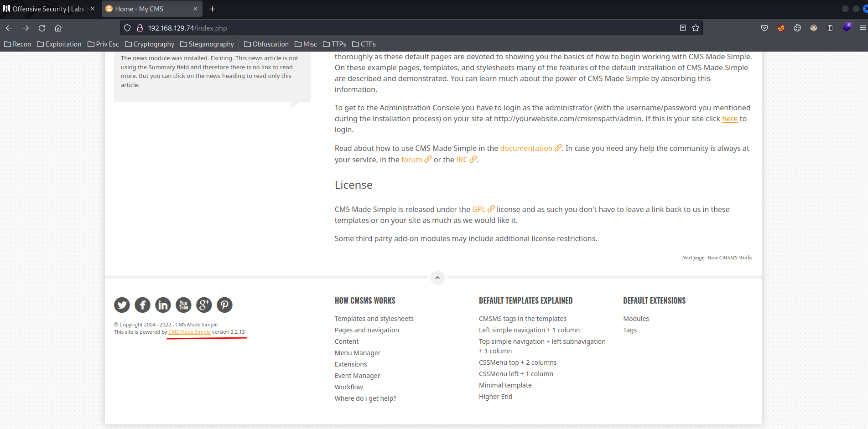Open the Menu Manager footer link
The width and height of the screenshot is (868, 429).
pyautogui.click(x=358, y=353)
